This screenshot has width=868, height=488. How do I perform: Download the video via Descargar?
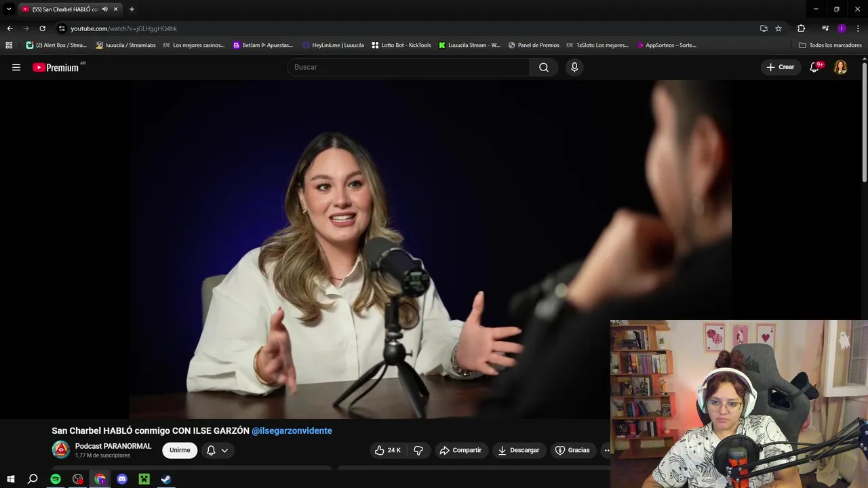[519, 450]
